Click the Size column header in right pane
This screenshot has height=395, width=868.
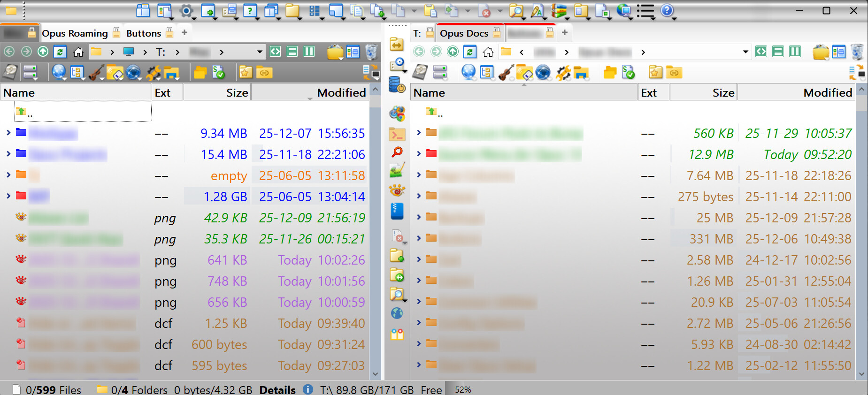tap(723, 93)
